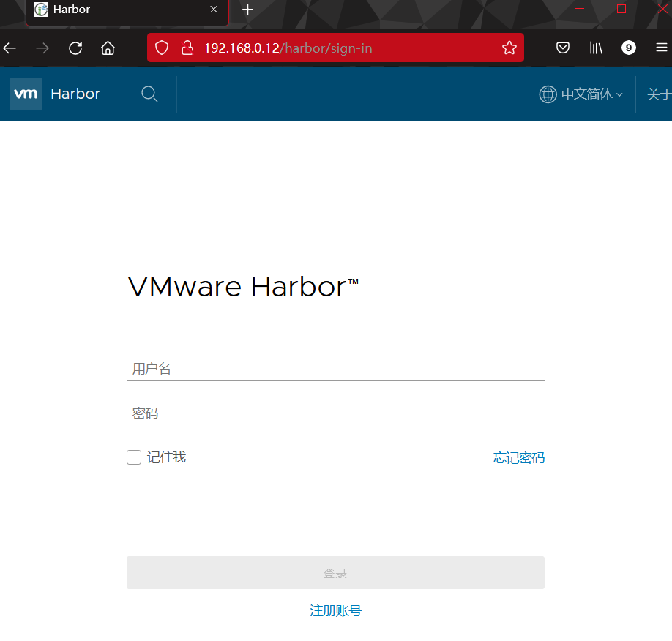This screenshot has width=672, height=641.
Task: Click the browser forward arrow
Action: (x=42, y=48)
